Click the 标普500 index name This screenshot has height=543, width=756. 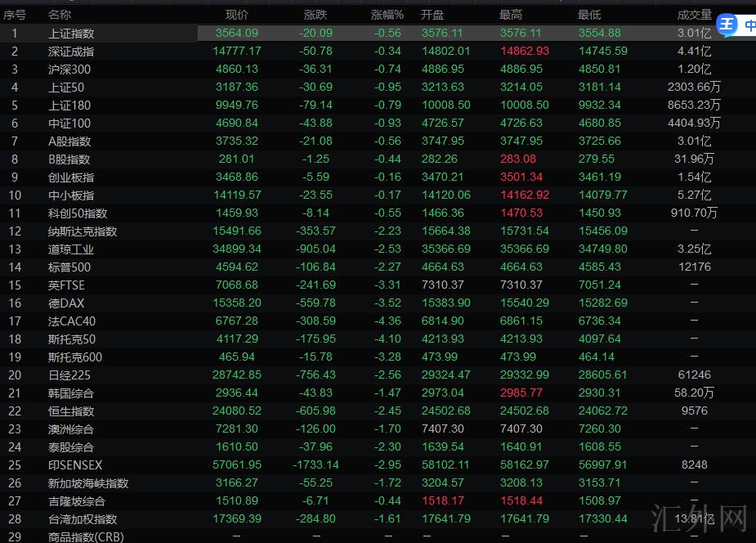click(69, 267)
